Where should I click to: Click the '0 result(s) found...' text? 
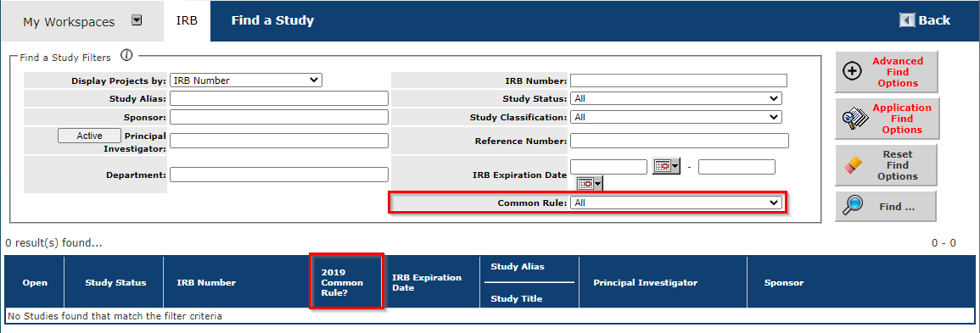coord(53,243)
